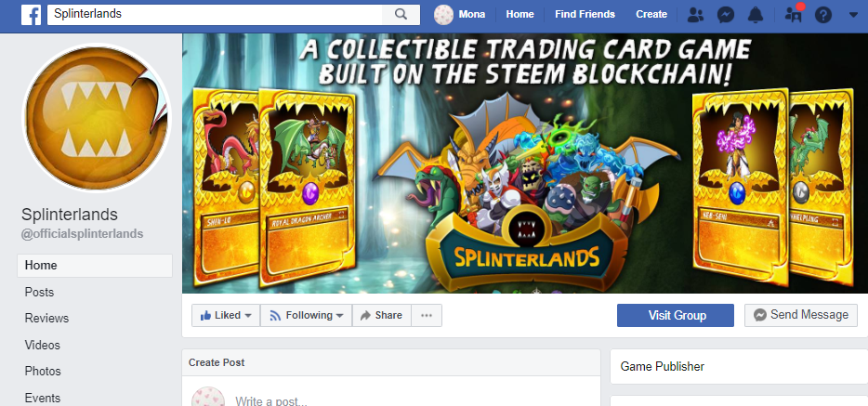Open the Friend Requests icon
The width and height of the screenshot is (868, 406).
(x=695, y=15)
